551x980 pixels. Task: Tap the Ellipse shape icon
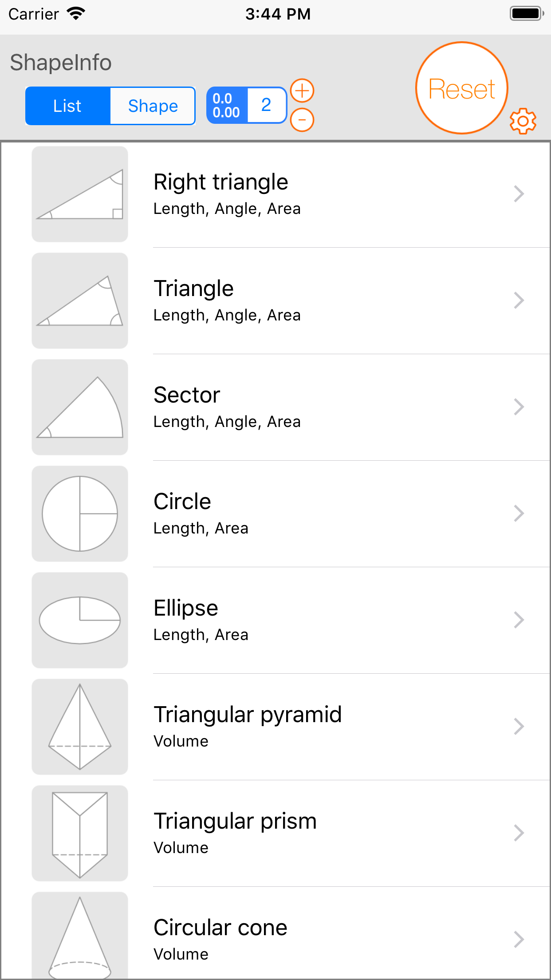[80, 620]
